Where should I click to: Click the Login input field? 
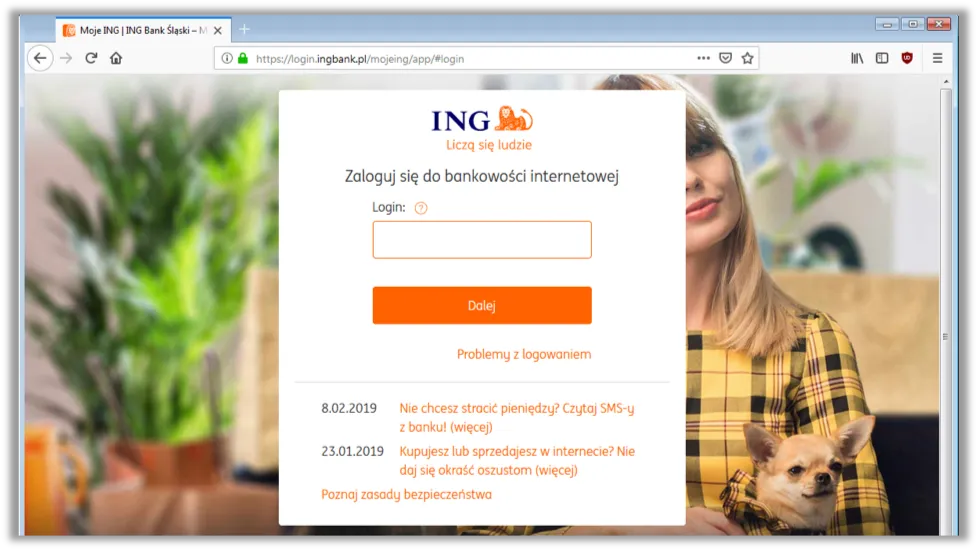(x=482, y=240)
